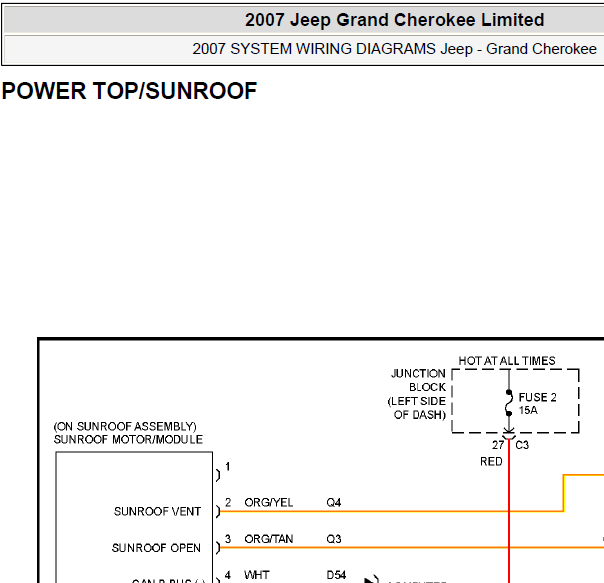Image resolution: width=604 pixels, height=583 pixels.
Task: Click the '(ON SUNROOF ASSEMBLY)' text
Action: point(125,427)
